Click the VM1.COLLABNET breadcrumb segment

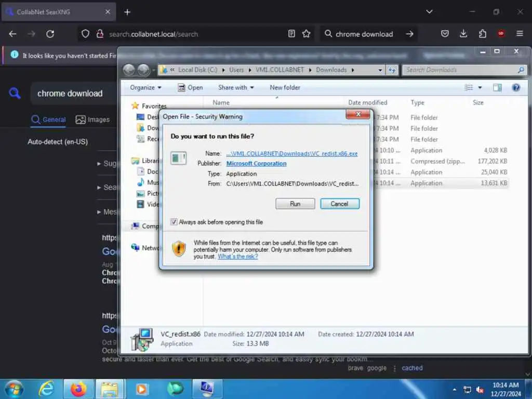tap(280, 70)
